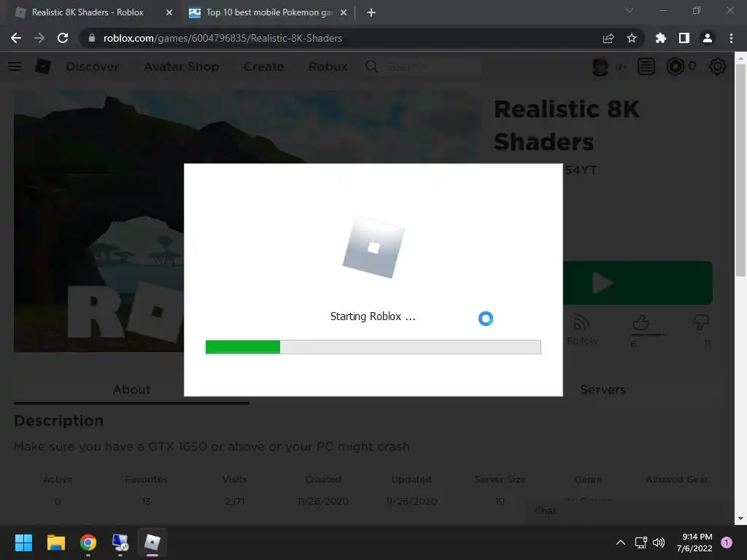Share this page using the share icon
Image resolution: width=747 pixels, height=560 pixels.
(x=608, y=38)
